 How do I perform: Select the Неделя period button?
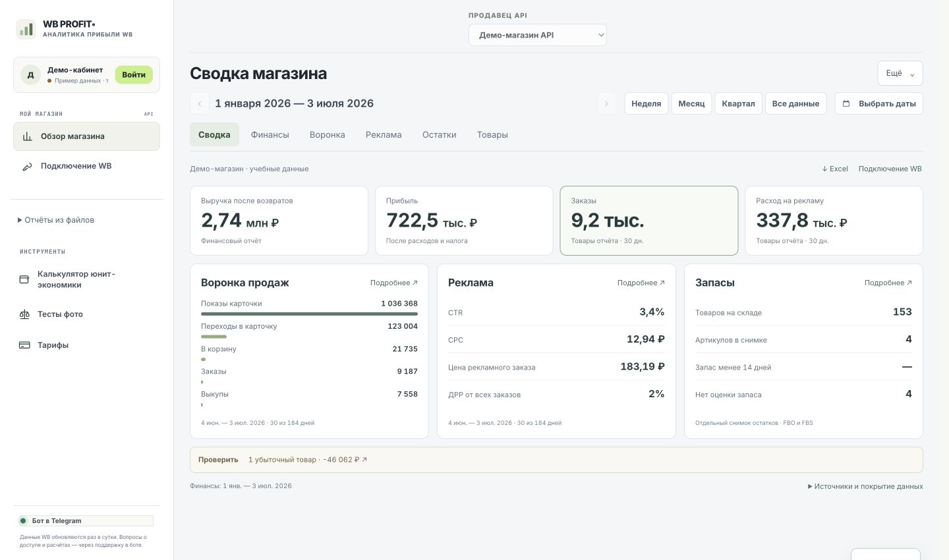click(x=647, y=103)
